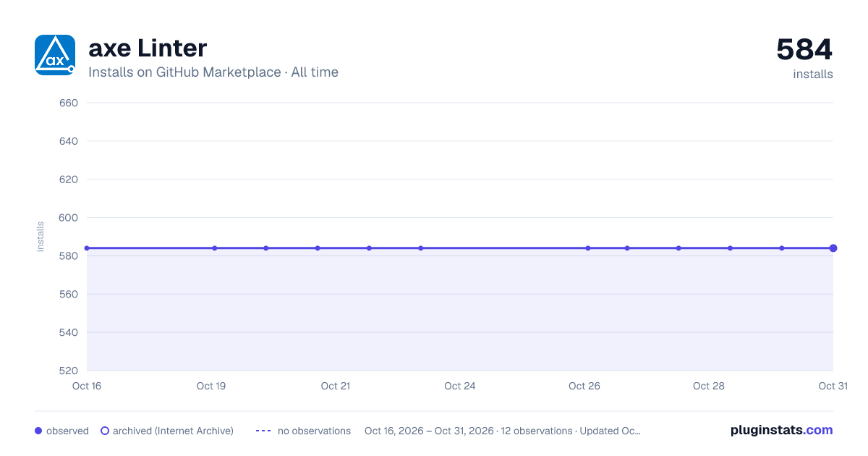Click the 'Oct 28' x-axis label

pyautogui.click(x=709, y=386)
